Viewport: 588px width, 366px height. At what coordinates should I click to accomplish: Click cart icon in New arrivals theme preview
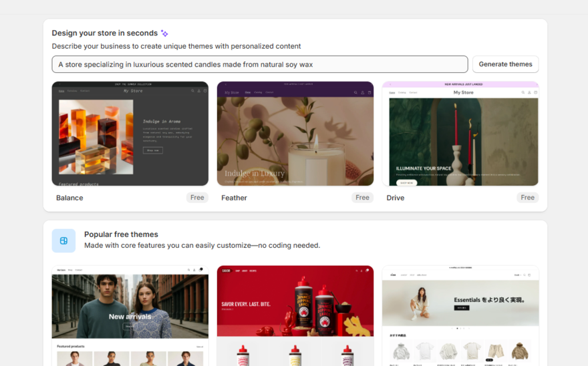(x=200, y=269)
